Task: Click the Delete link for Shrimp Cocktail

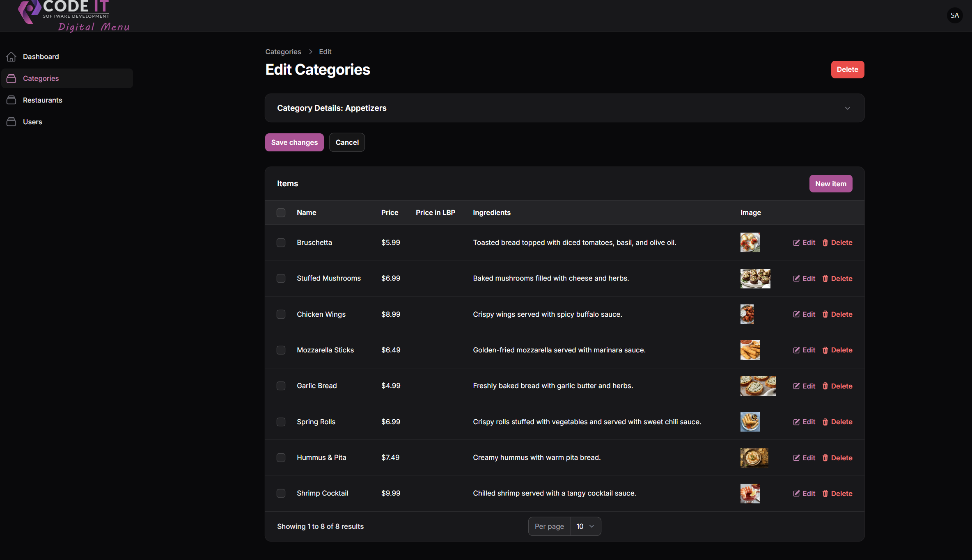Action: (x=837, y=494)
